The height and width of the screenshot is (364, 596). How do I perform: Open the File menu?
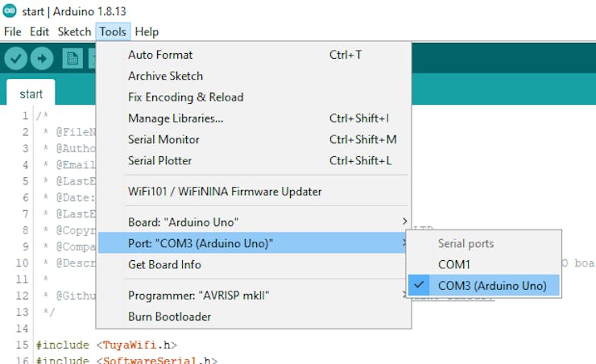[12, 31]
